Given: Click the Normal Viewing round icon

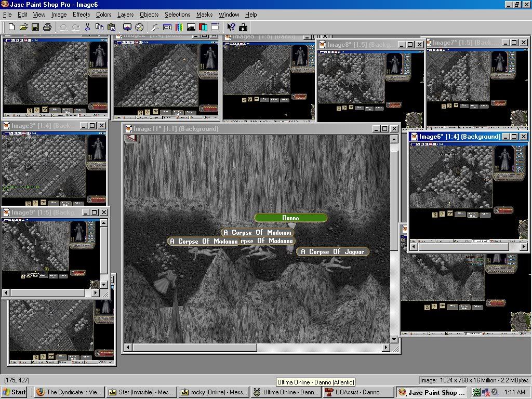Looking at the screenshot, I should click(139, 27).
